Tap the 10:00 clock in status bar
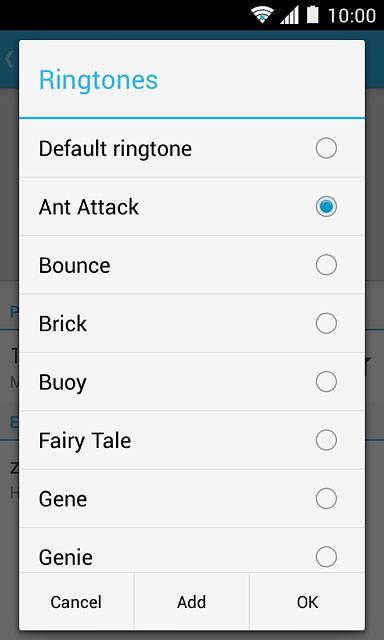The width and height of the screenshot is (384, 640). [x=352, y=16]
